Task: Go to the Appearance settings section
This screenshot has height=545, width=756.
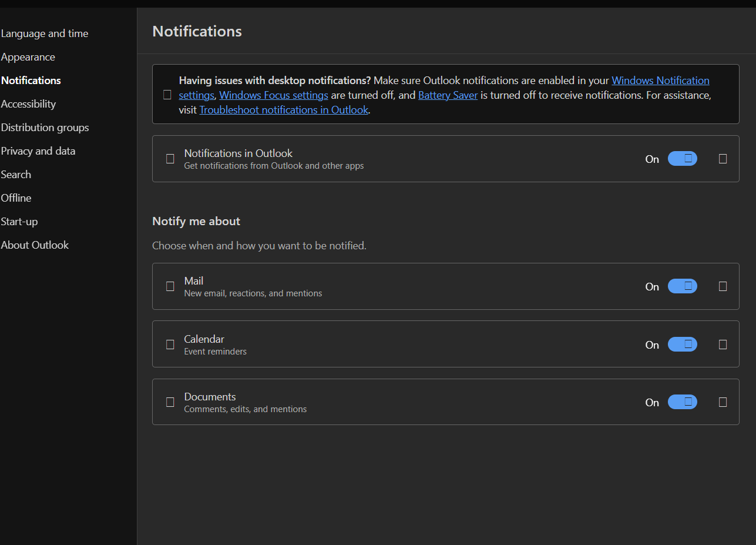Action: [28, 57]
